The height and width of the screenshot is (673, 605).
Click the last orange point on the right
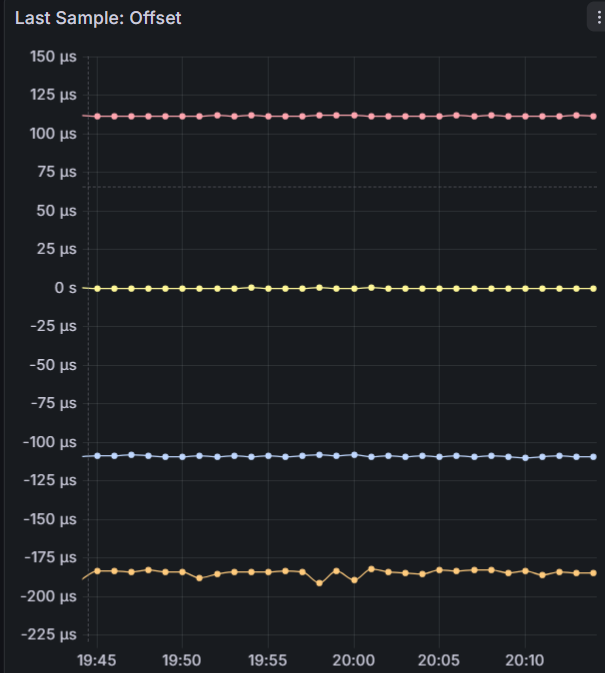593,573
